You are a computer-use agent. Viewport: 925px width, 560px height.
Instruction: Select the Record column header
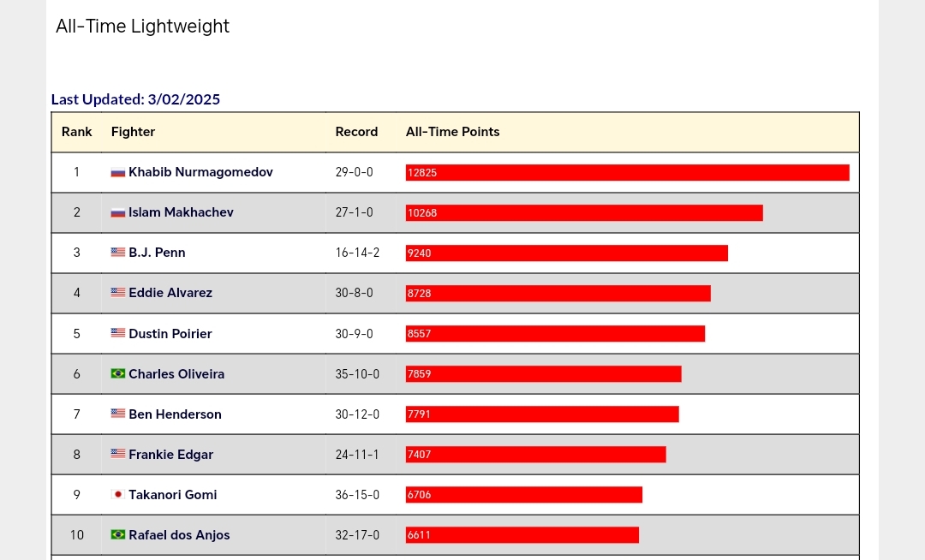356,132
